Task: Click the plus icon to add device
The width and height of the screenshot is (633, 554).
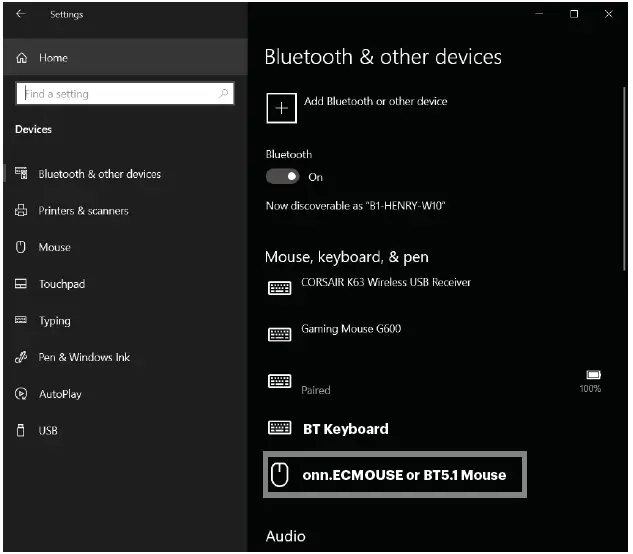Action: tap(281, 108)
